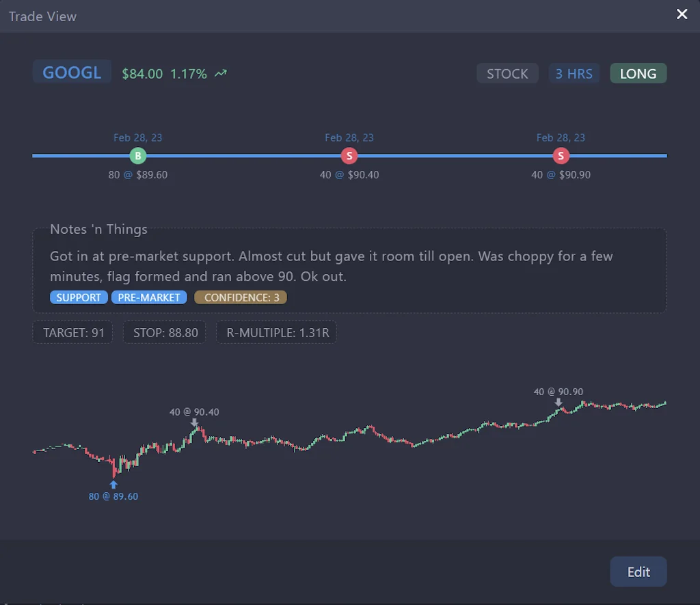Open the 3 HRS duration selector
The width and height of the screenshot is (700, 605).
point(574,73)
